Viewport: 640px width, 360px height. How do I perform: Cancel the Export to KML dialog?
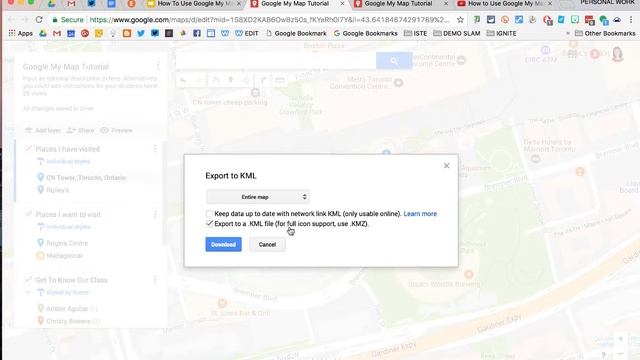(x=267, y=244)
